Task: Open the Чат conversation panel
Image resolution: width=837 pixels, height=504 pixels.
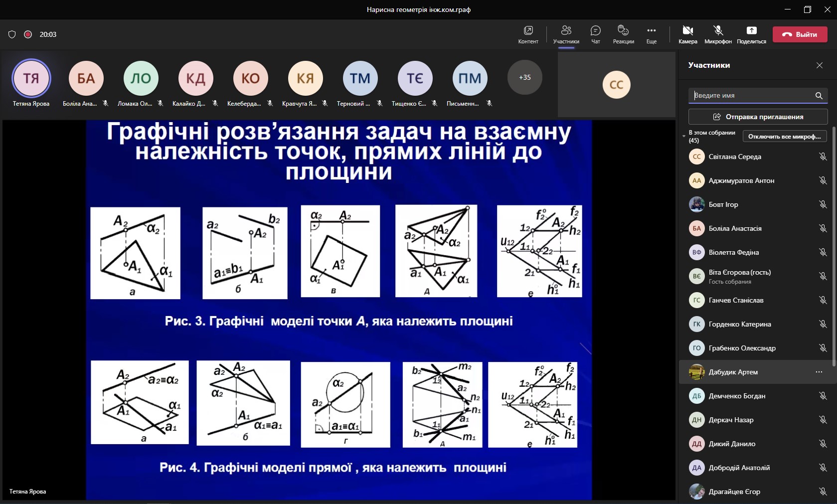Action: [595, 34]
